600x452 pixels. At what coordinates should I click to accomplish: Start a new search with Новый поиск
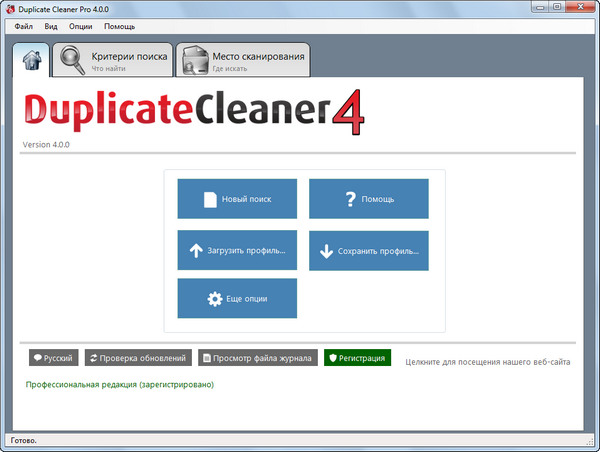pos(237,199)
